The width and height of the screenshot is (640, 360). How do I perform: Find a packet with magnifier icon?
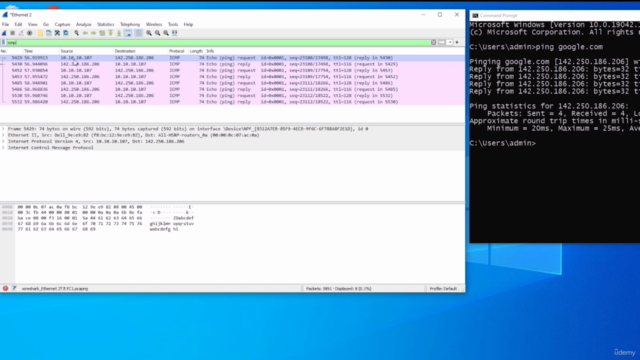click(x=76, y=33)
